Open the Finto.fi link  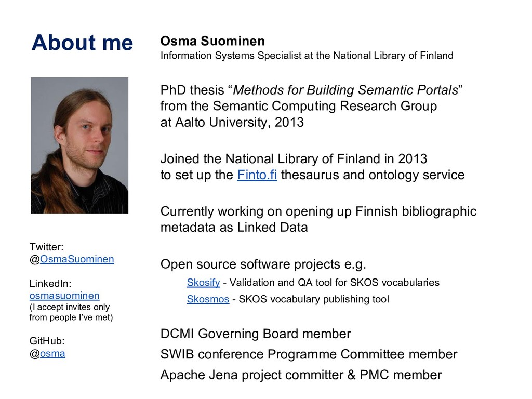point(257,175)
